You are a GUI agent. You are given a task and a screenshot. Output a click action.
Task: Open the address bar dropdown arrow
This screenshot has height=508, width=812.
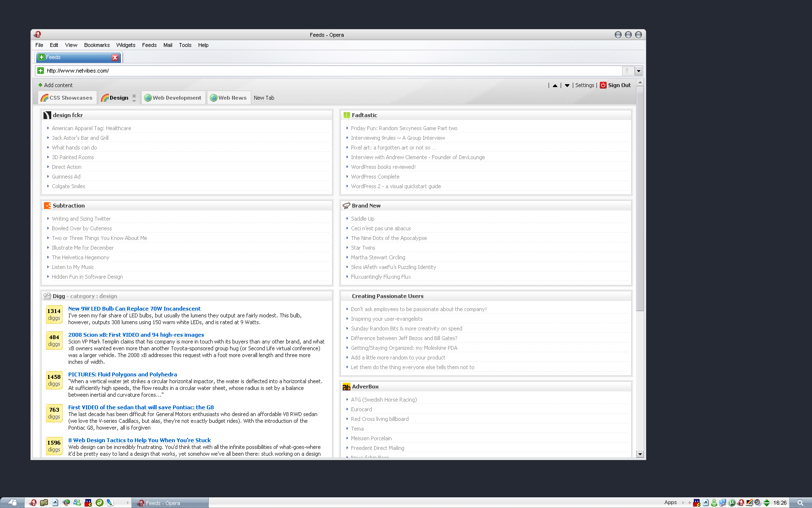(638, 71)
